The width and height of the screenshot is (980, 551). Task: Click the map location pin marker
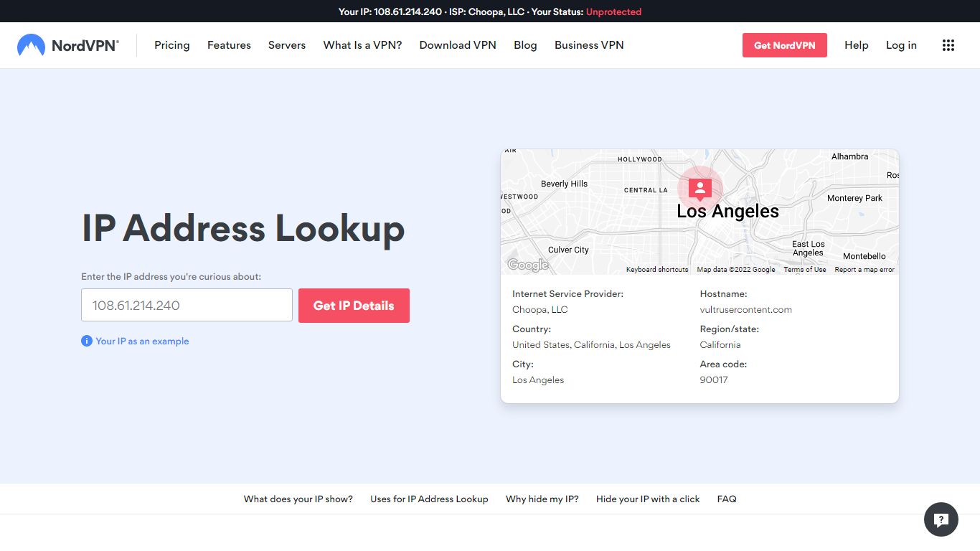point(699,188)
